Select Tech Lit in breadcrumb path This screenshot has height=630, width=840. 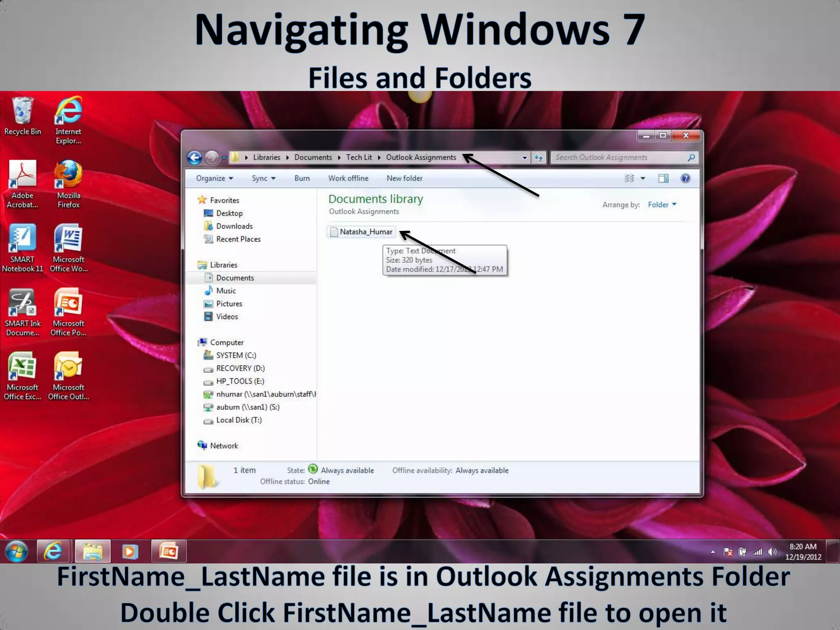pos(359,157)
